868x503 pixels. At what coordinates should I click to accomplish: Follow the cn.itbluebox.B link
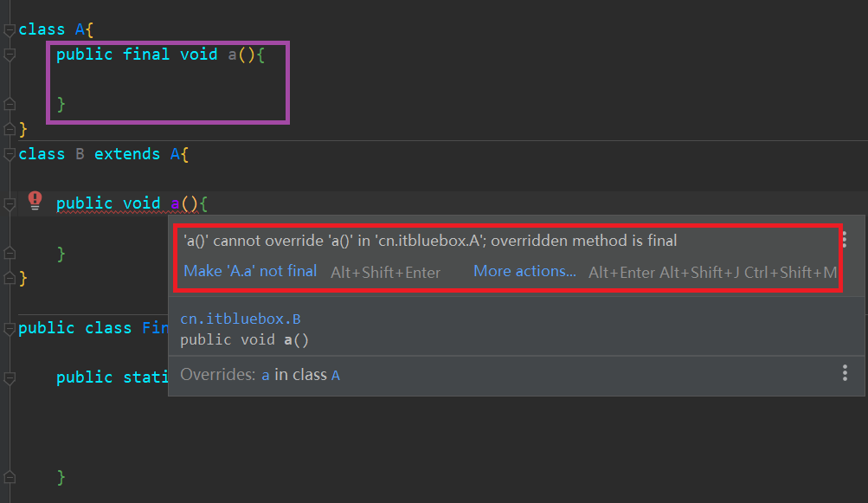(241, 319)
